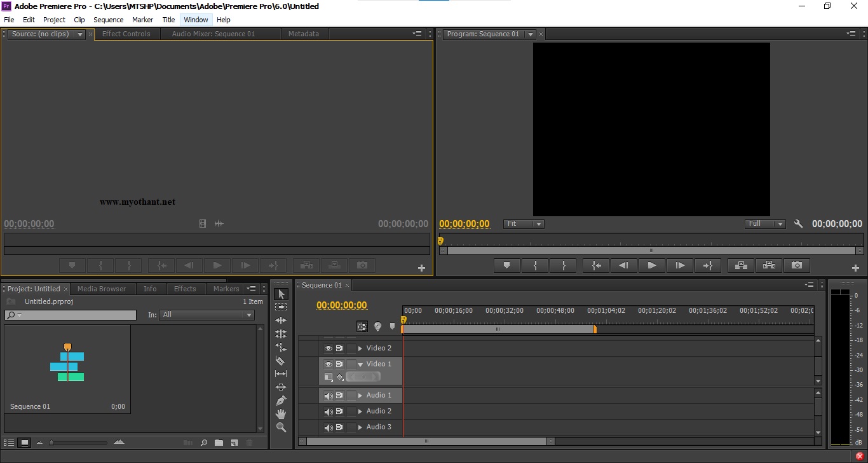868x463 pixels.
Task: Open the Sequence menu
Action: (108, 20)
